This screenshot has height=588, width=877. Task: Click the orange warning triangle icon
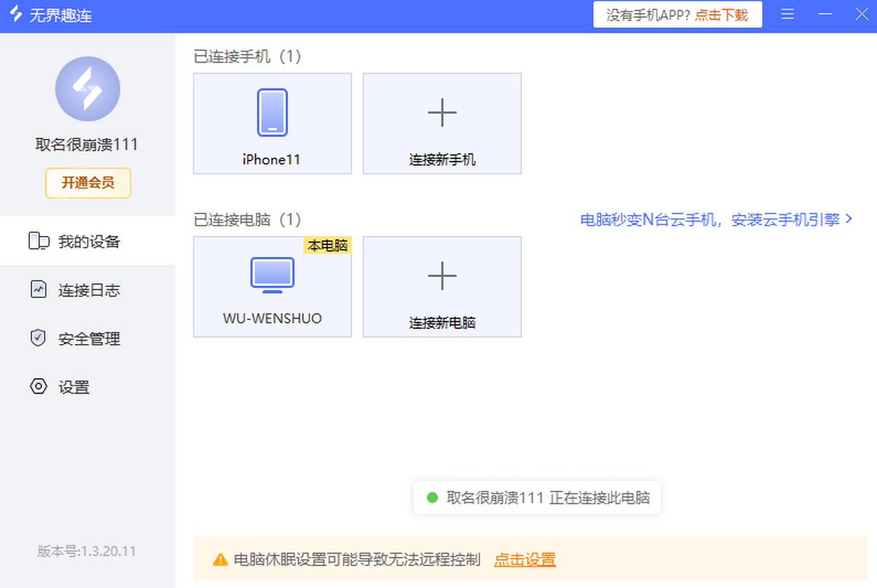pos(220,560)
